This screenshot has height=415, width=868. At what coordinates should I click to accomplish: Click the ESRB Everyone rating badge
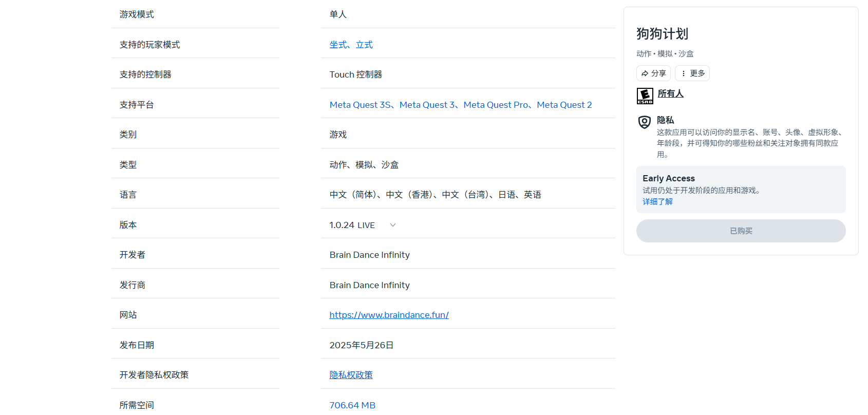point(645,96)
